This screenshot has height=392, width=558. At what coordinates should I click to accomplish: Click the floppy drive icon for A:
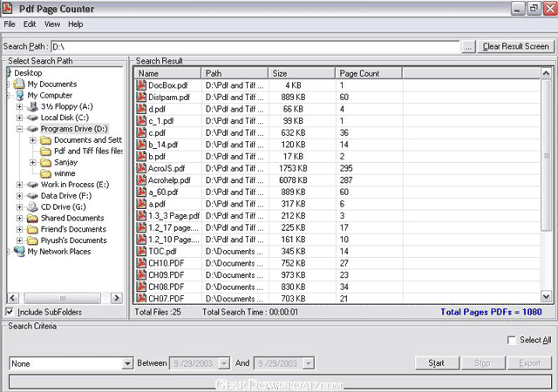point(32,106)
